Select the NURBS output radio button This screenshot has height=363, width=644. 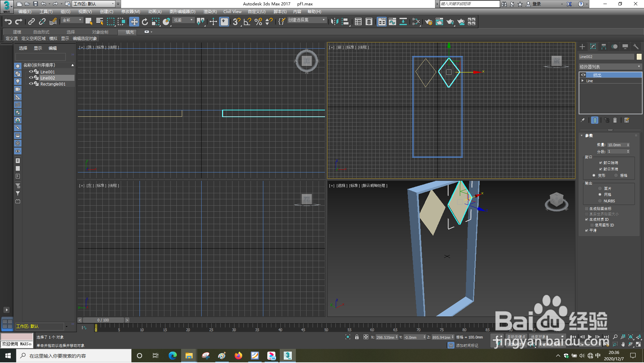(600, 201)
